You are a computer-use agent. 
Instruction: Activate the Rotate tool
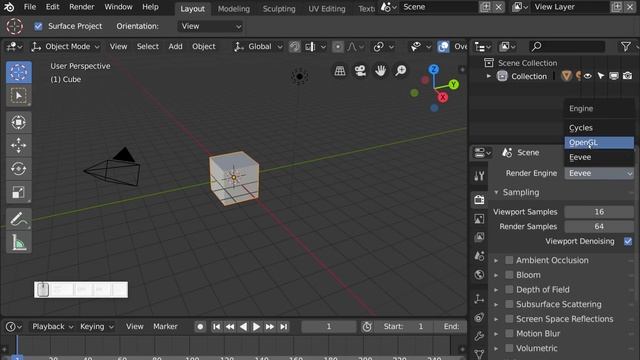[x=19, y=169]
